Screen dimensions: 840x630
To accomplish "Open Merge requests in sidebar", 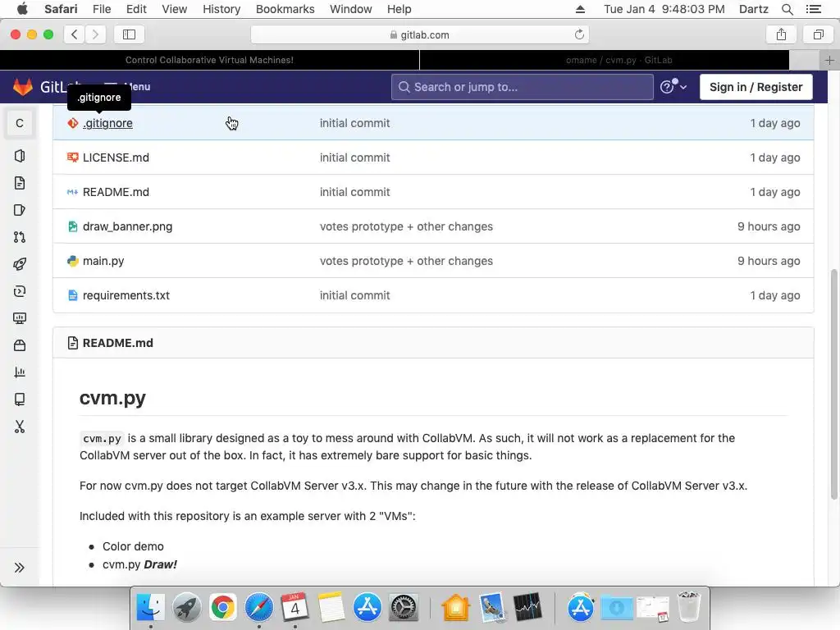I will pyautogui.click(x=20, y=237).
